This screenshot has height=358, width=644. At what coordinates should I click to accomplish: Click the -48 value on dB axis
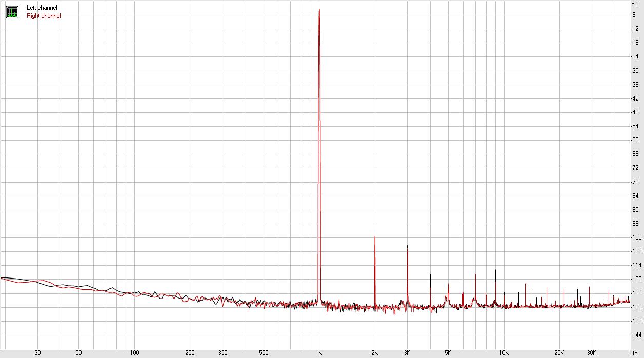[635, 112]
